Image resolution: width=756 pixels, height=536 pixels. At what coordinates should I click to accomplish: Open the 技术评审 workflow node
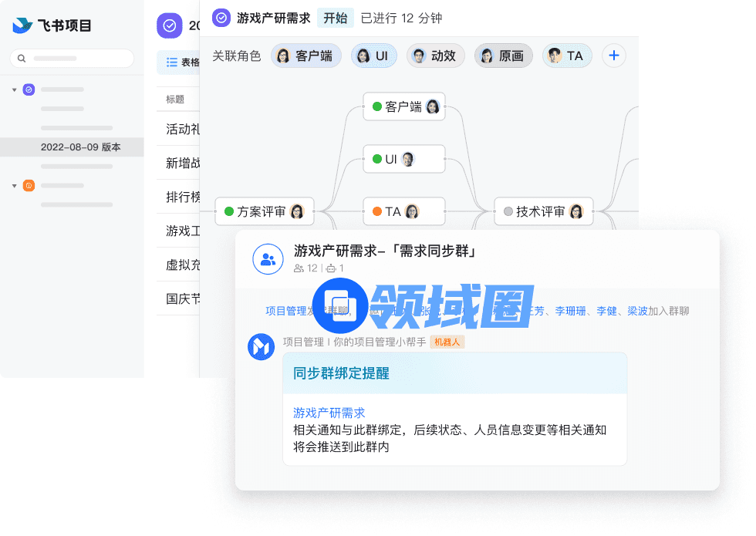click(543, 211)
